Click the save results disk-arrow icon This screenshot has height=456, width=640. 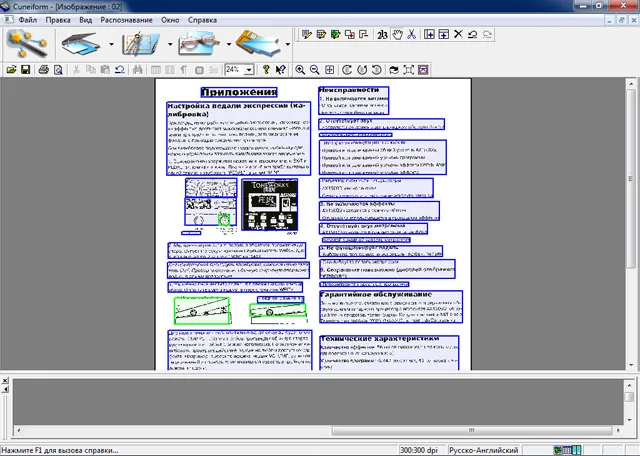(258, 44)
